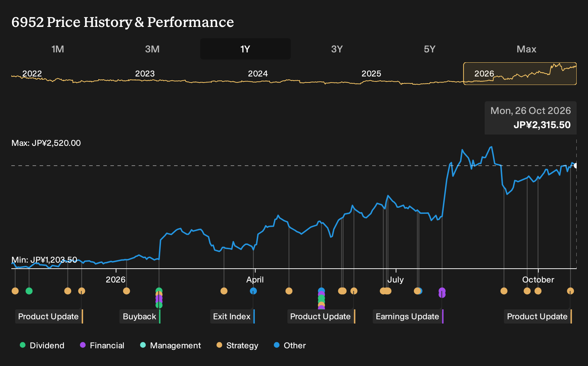This screenshot has height=366, width=588.
Task: Toggle the Management legend filter
Action: 171,345
